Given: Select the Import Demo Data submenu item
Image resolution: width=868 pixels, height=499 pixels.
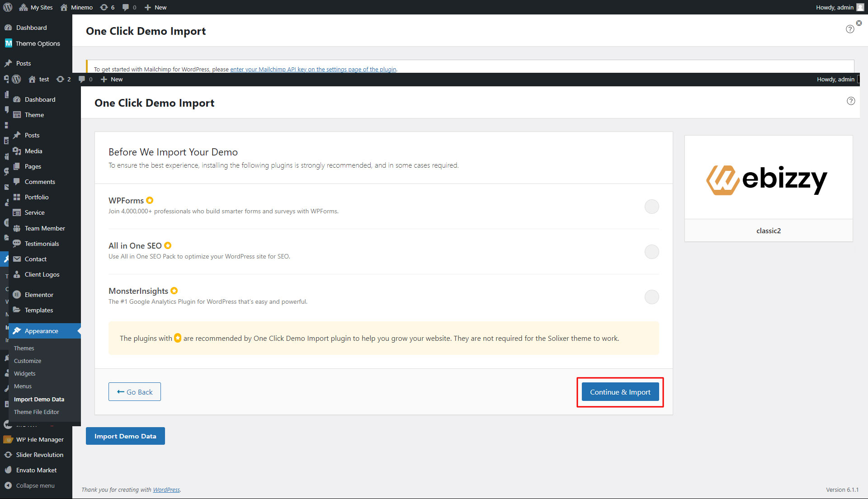Looking at the screenshot, I should (39, 399).
